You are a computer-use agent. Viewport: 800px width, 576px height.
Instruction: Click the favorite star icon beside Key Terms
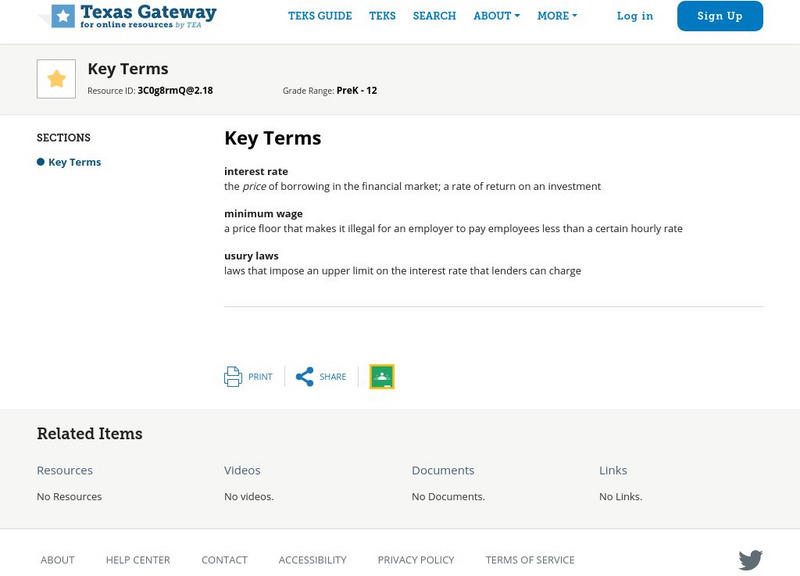pos(56,79)
